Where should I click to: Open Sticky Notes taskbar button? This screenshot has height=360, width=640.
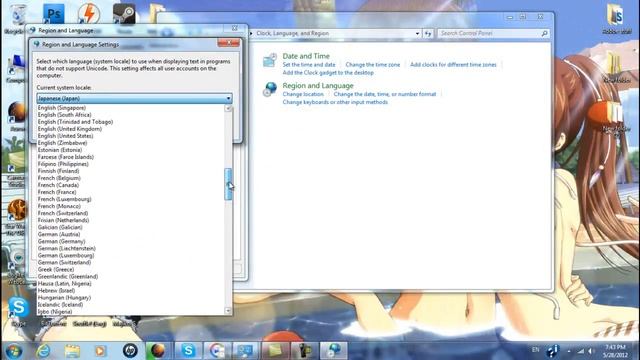[275, 351]
